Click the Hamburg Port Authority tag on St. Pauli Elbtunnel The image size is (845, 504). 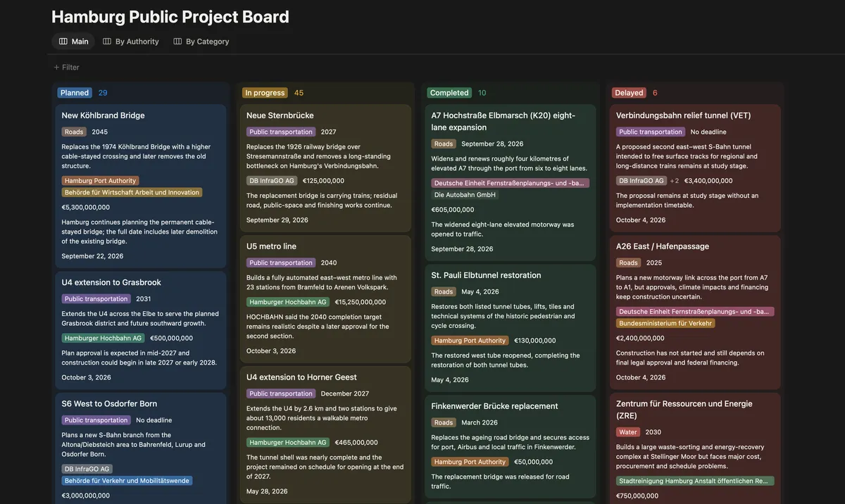tap(470, 341)
